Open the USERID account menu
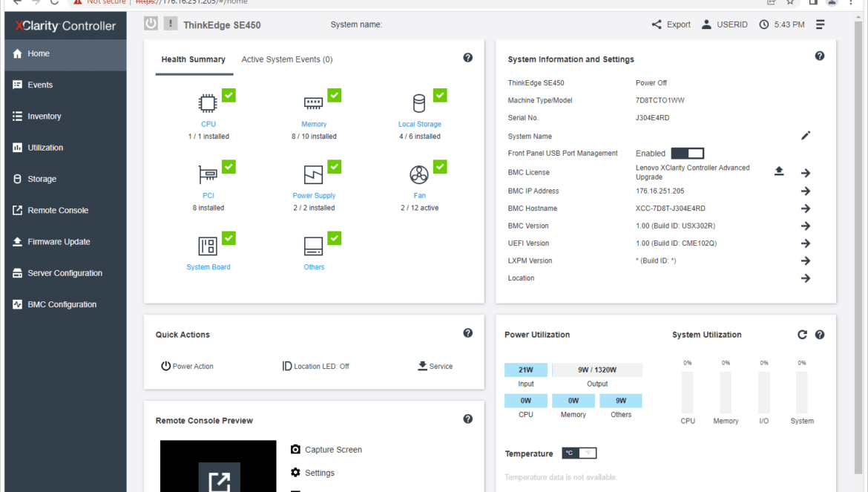 pos(725,24)
